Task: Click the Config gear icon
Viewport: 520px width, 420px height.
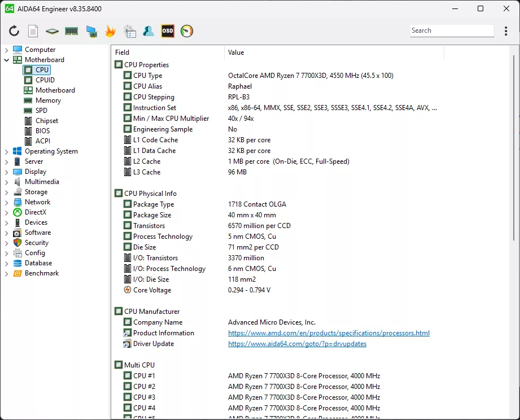Action: [18, 253]
